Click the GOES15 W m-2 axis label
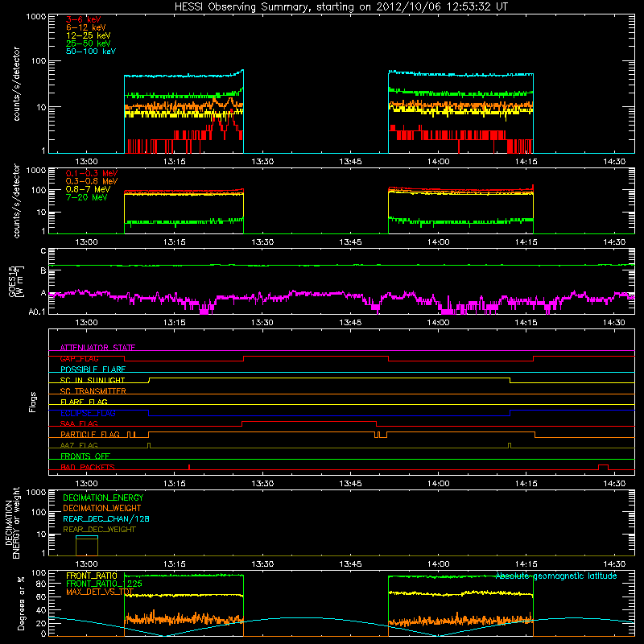 point(16,281)
